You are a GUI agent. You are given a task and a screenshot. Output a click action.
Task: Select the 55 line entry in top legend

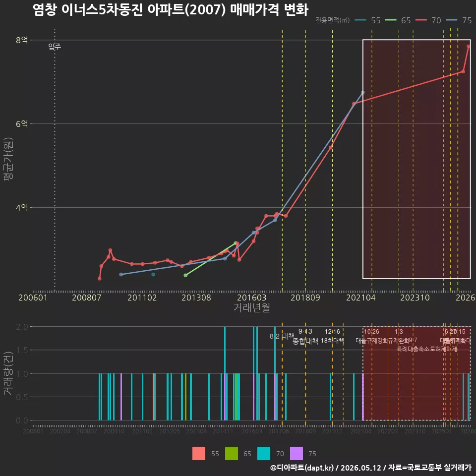(367, 20)
